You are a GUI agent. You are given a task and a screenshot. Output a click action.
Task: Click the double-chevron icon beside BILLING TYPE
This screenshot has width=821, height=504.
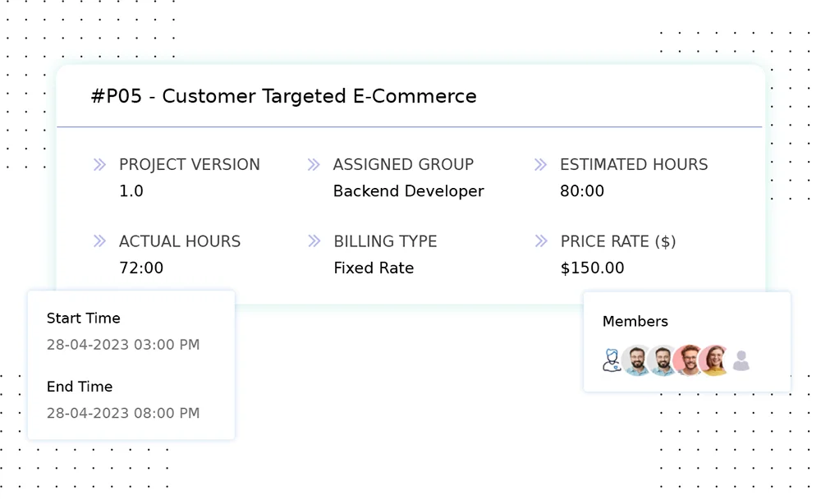click(x=314, y=241)
